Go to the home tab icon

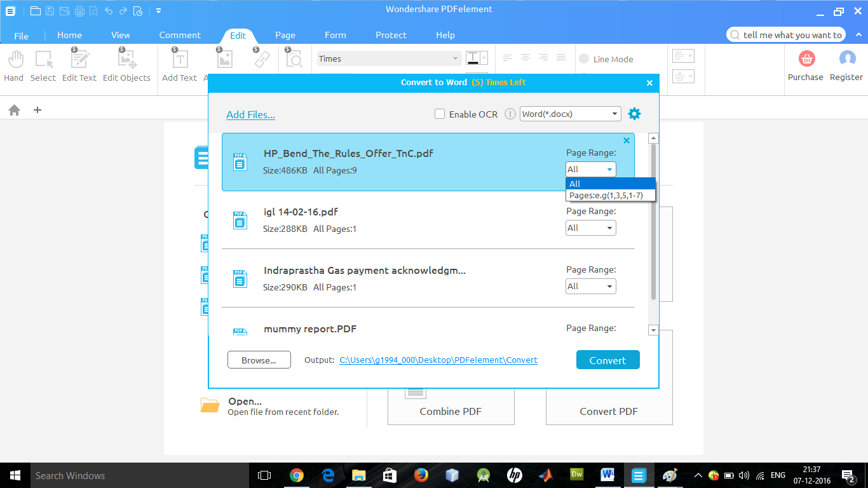click(x=14, y=110)
